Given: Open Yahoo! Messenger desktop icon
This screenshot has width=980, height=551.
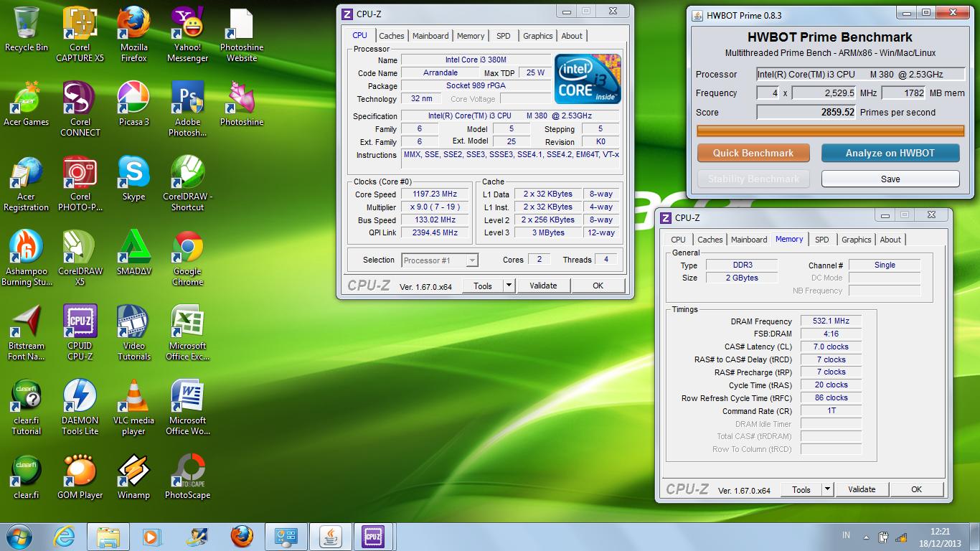Looking at the screenshot, I should (x=188, y=34).
